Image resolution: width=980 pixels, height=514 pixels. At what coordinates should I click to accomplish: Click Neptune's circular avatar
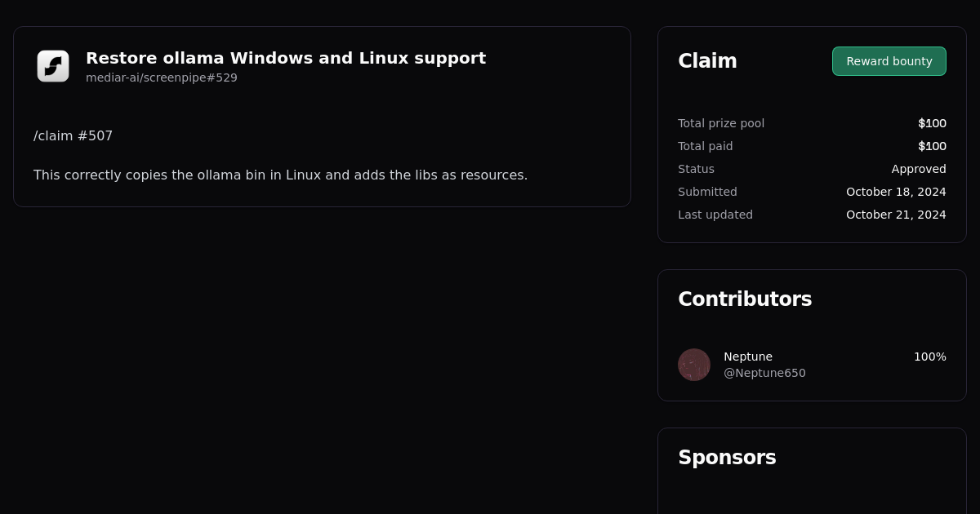pyautogui.click(x=694, y=365)
